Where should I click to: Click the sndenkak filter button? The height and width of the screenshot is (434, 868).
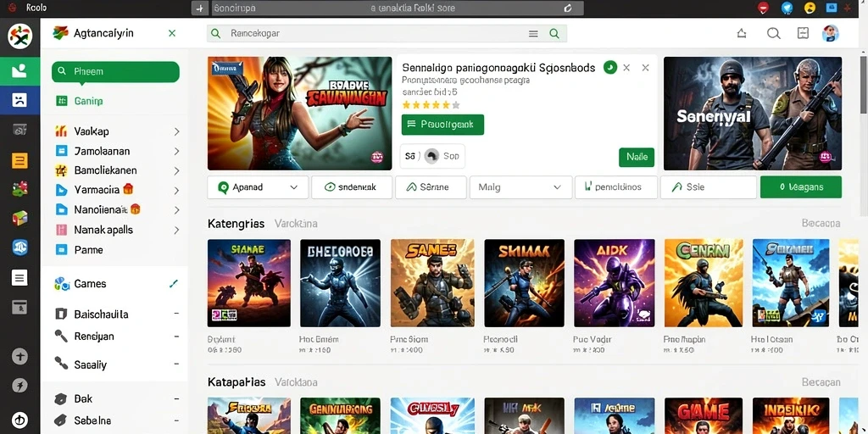pos(352,187)
